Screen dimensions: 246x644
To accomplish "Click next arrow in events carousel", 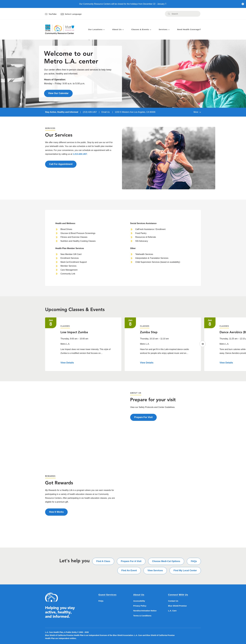I will pyautogui.click(x=202, y=344).
